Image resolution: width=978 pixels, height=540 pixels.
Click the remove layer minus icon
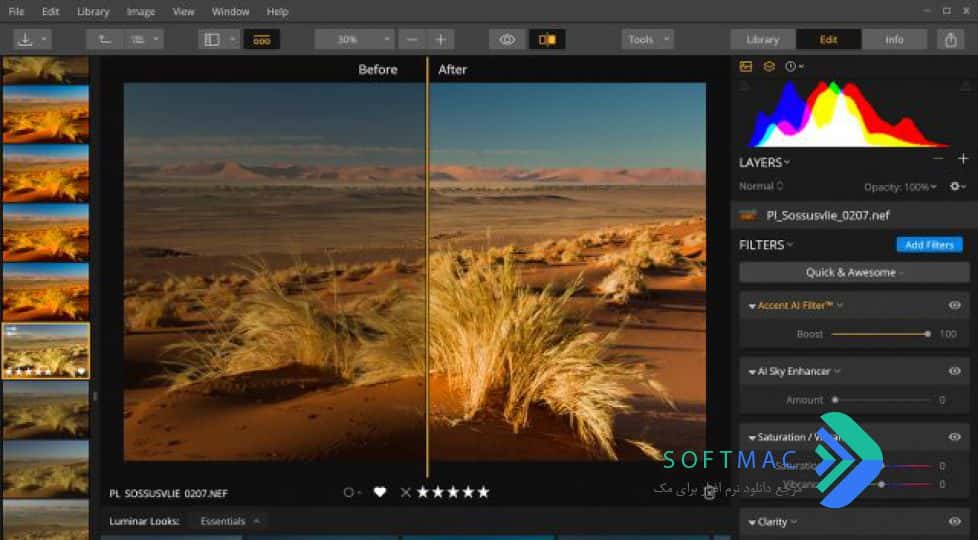click(938, 159)
